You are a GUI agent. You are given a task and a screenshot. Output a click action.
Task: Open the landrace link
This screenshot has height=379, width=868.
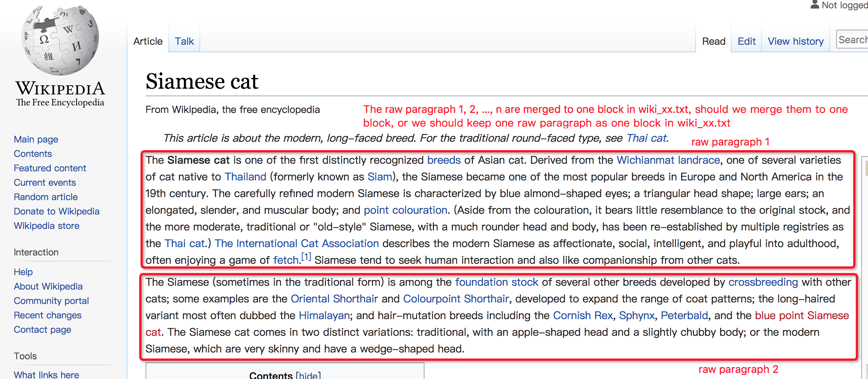[x=699, y=160]
